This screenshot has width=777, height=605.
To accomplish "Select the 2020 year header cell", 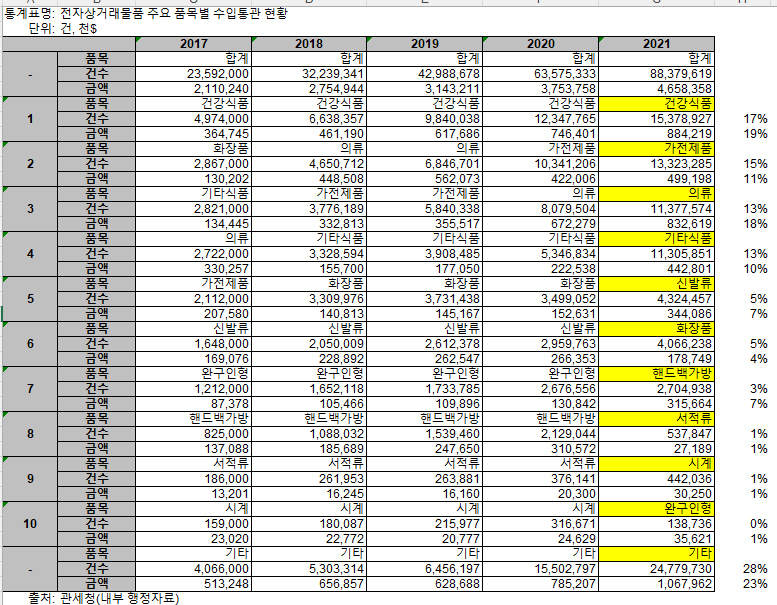I will click(541, 44).
